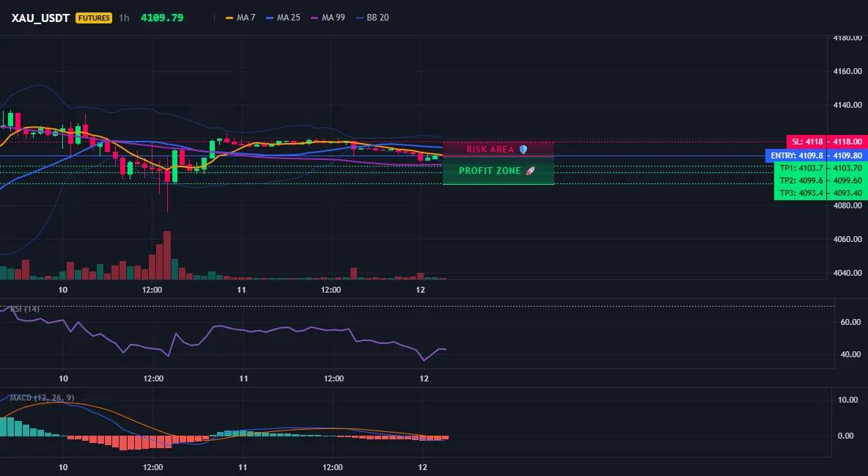Screen dimensions: 868x476
Task: Click the SL: 4118 price label
Action: (807, 142)
